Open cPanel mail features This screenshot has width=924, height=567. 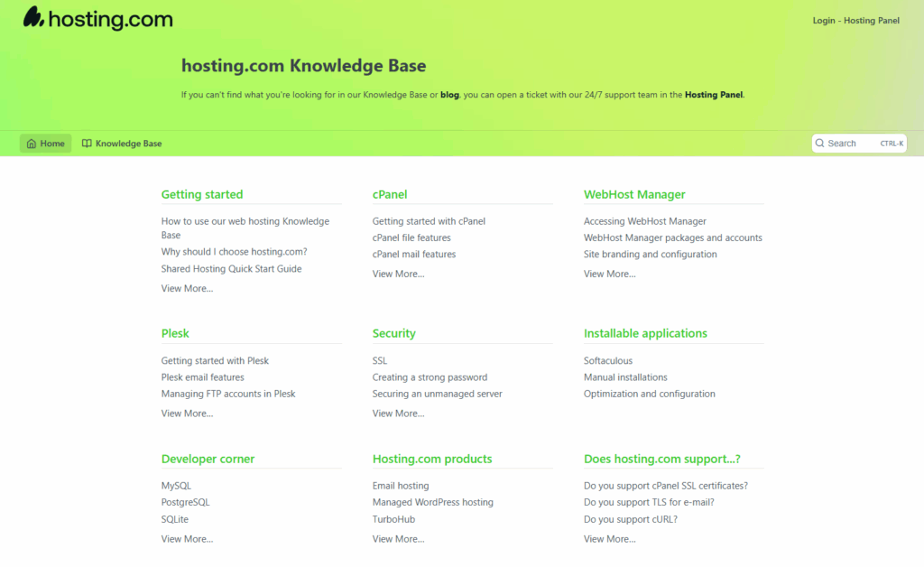413,254
